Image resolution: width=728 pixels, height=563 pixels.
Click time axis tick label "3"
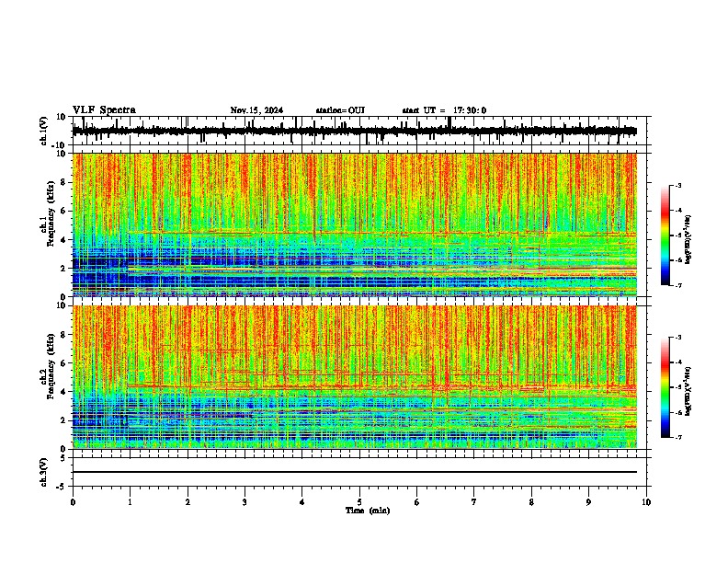point(245,502)
